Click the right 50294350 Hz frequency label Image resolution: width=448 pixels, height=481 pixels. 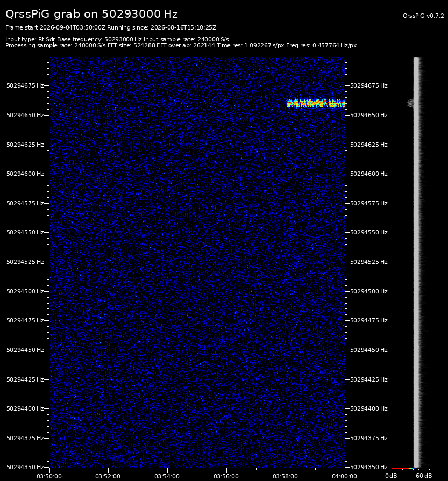369,467
